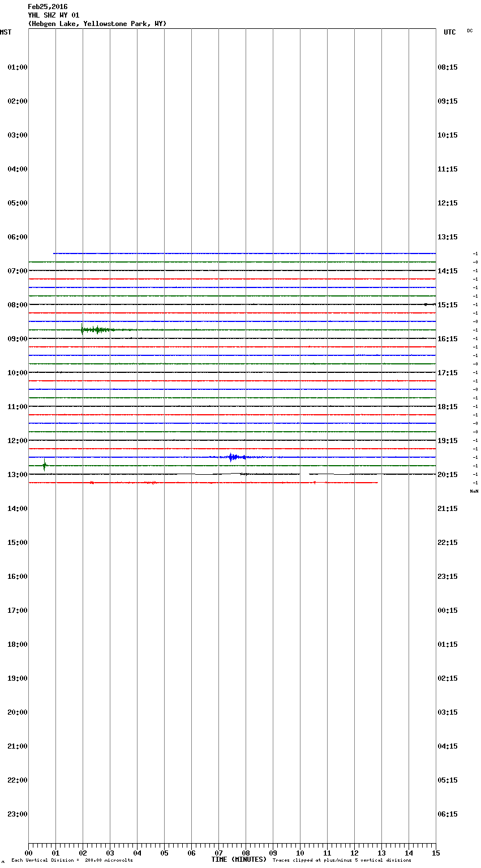Select the 05:00 MST time label
Screen dimensions: 481x868
coord(18,203)
